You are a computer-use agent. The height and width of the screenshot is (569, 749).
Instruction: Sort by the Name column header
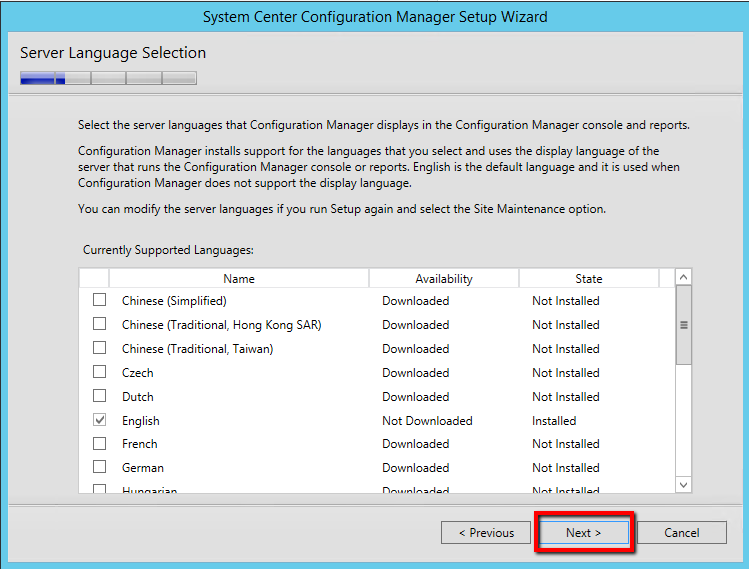pyautogui.click(x=239, y=279)
